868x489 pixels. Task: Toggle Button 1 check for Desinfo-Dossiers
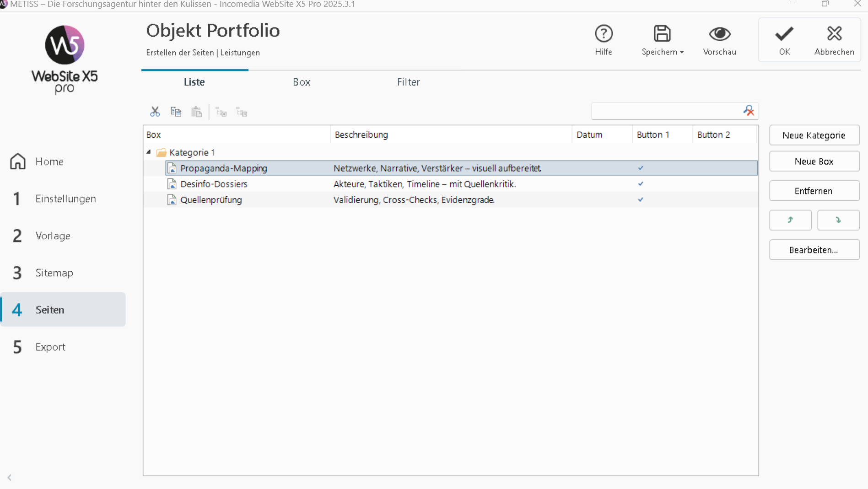point(641,184)
